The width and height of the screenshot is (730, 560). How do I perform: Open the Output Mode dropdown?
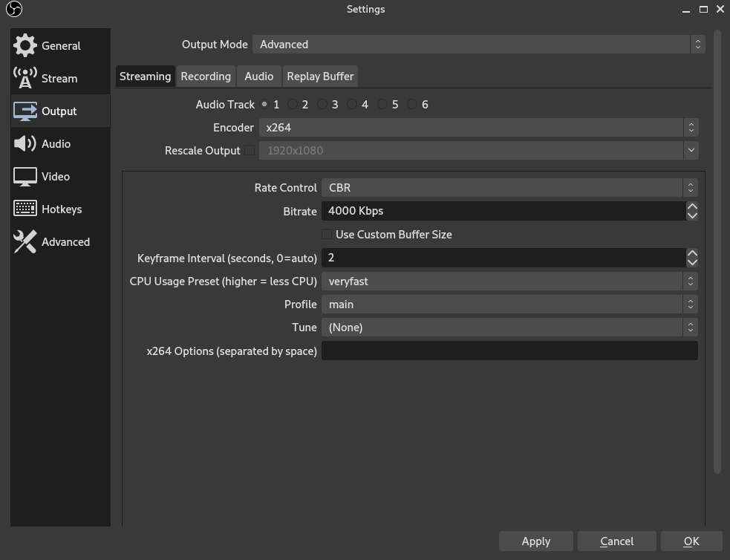coord(478,45)
